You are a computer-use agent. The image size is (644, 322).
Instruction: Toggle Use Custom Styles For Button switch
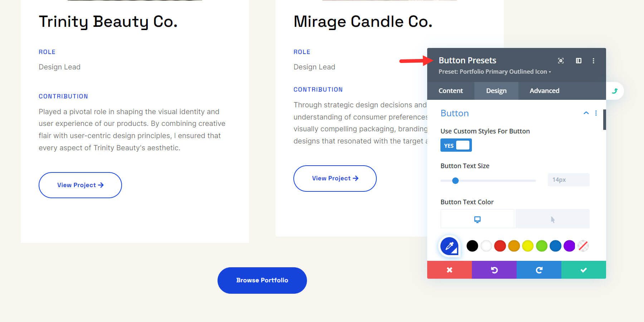pyautogui.click(x=456, y=145)
